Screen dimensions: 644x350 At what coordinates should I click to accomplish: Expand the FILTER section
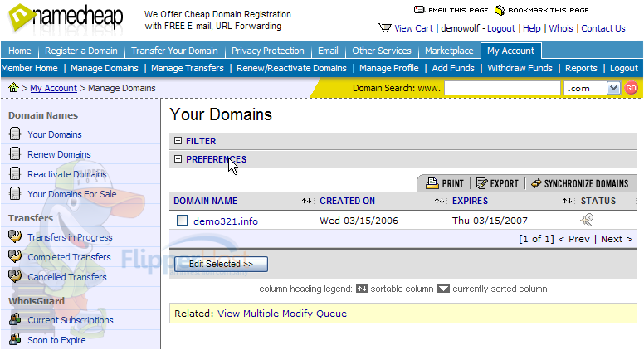tap(178, 141)
